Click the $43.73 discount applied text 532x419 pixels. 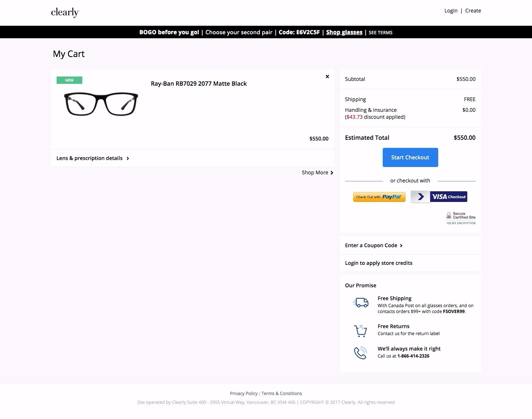click(375, 117)
